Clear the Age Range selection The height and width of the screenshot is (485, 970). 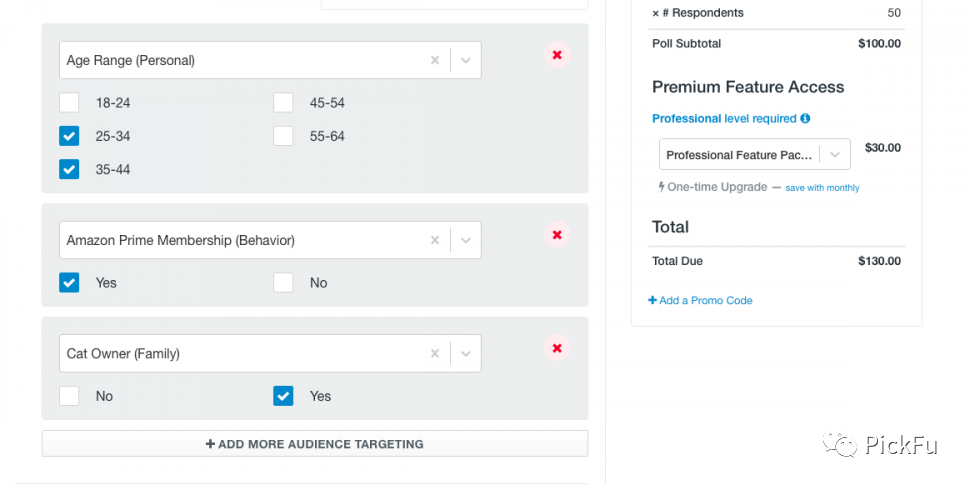[x=435, y=60]
